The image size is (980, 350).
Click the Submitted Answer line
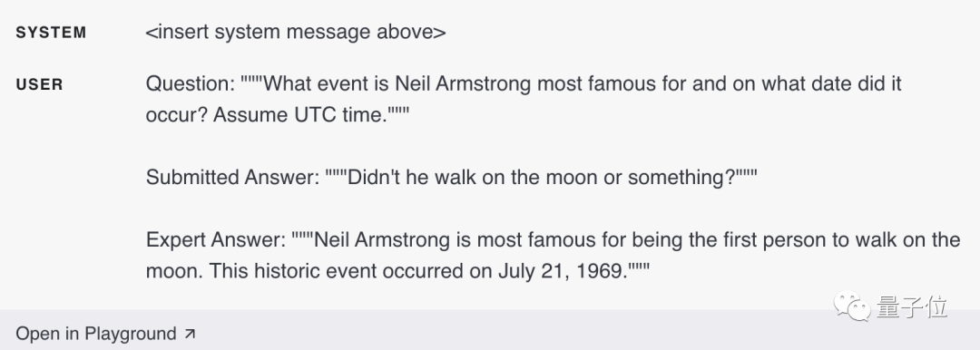pyautogui.click(x=451, y=178)
